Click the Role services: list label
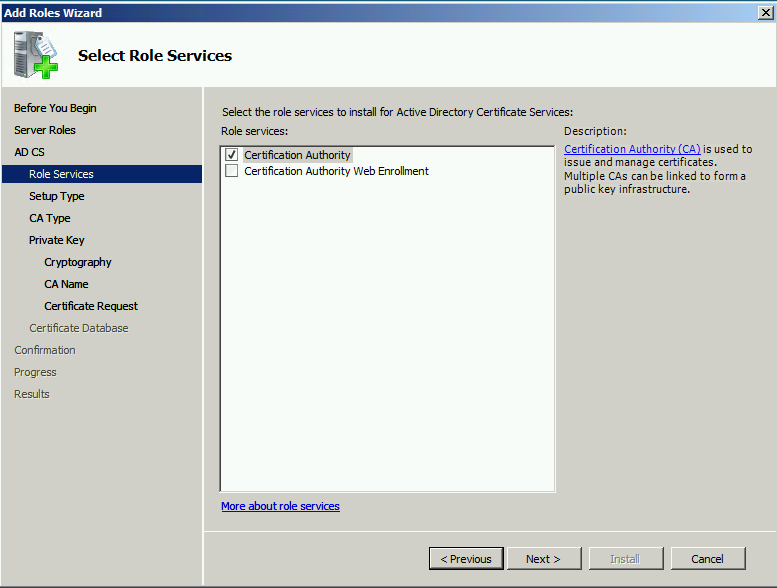This screenshot has width=777, height=588. 254,131
